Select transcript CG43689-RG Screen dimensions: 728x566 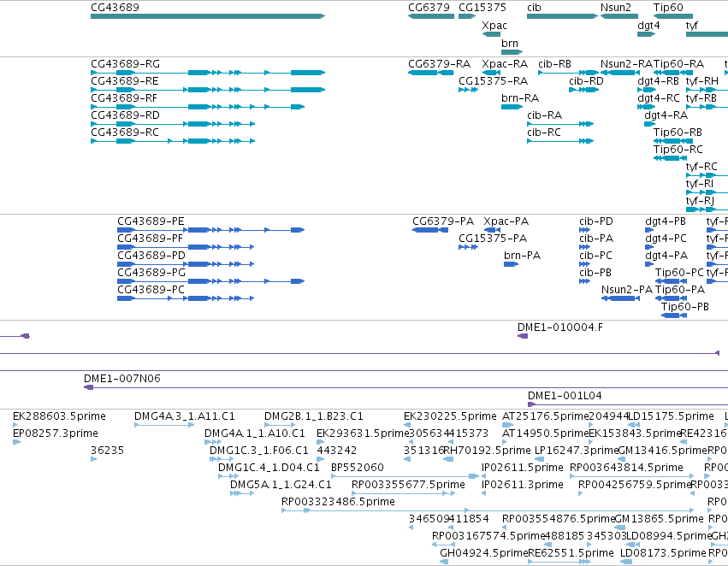click(x=208, y=73)
